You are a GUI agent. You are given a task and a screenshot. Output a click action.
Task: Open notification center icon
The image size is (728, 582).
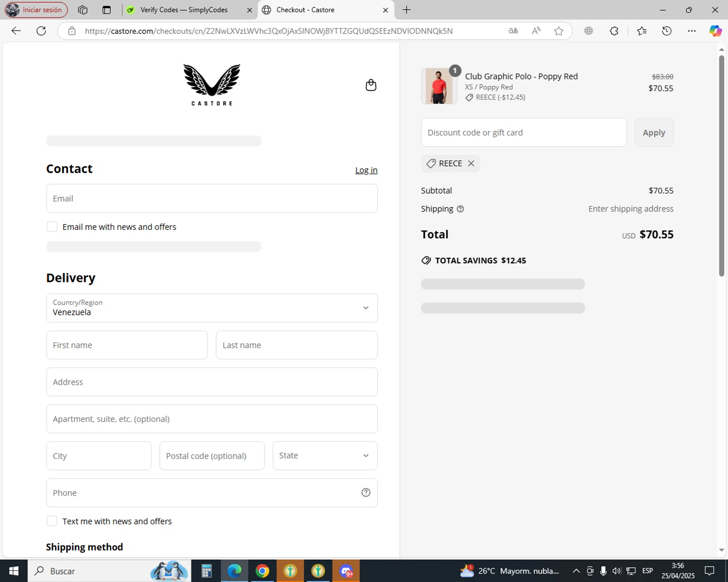(x=710, y=571)
